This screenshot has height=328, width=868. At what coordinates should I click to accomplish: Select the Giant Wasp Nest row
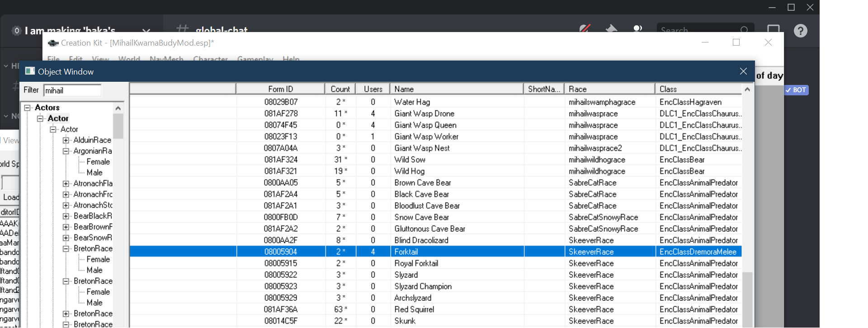pos(436,148)
